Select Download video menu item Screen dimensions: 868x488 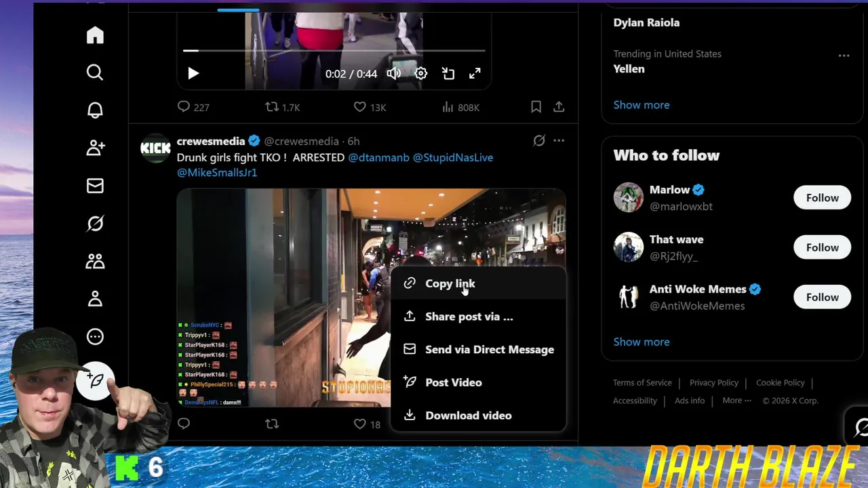pos(478,415)
